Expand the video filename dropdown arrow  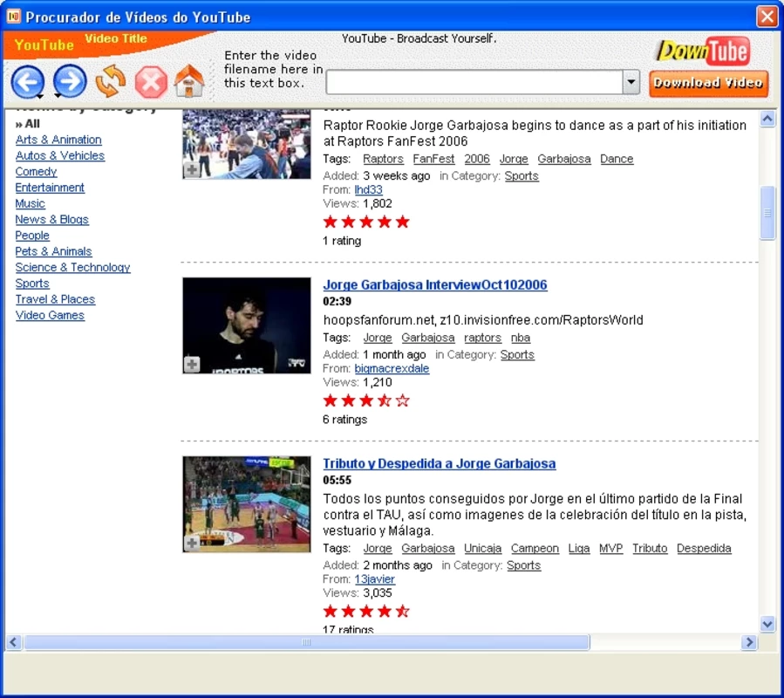tap(631, 81)
